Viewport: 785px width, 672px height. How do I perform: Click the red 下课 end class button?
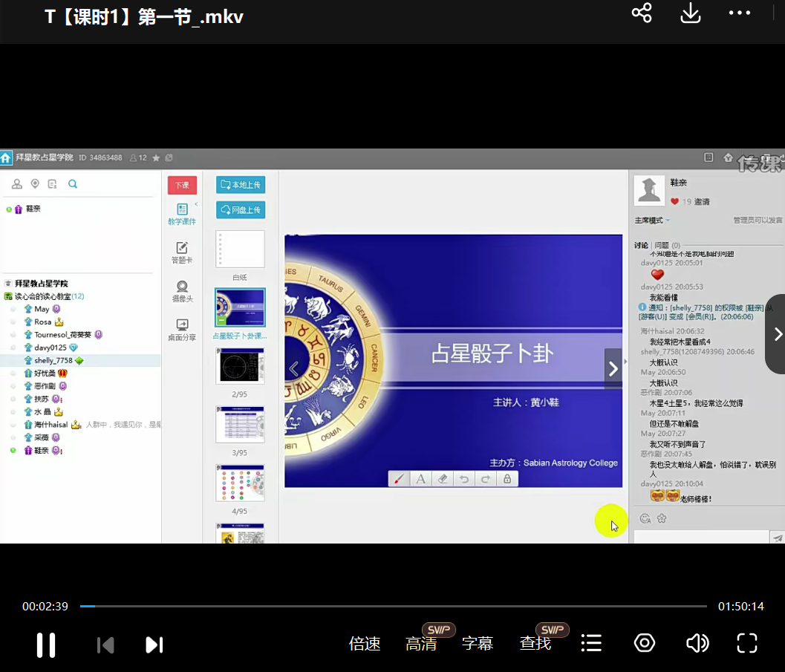tap(182, 185)
